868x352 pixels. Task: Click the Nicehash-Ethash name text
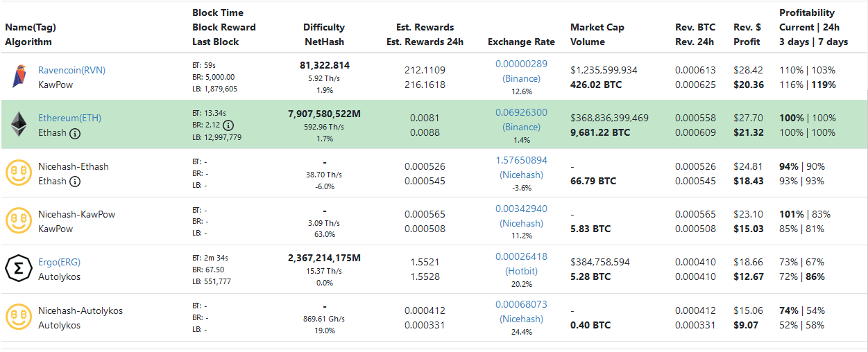74,166
